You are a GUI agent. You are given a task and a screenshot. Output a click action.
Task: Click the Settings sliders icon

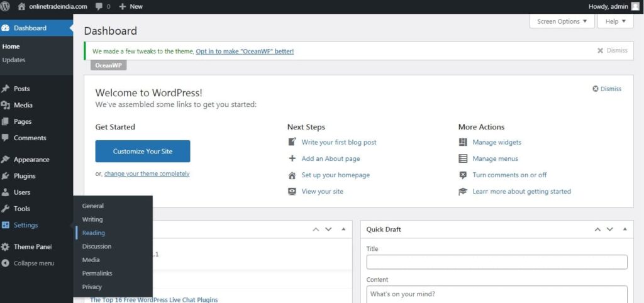pos(5,225)
